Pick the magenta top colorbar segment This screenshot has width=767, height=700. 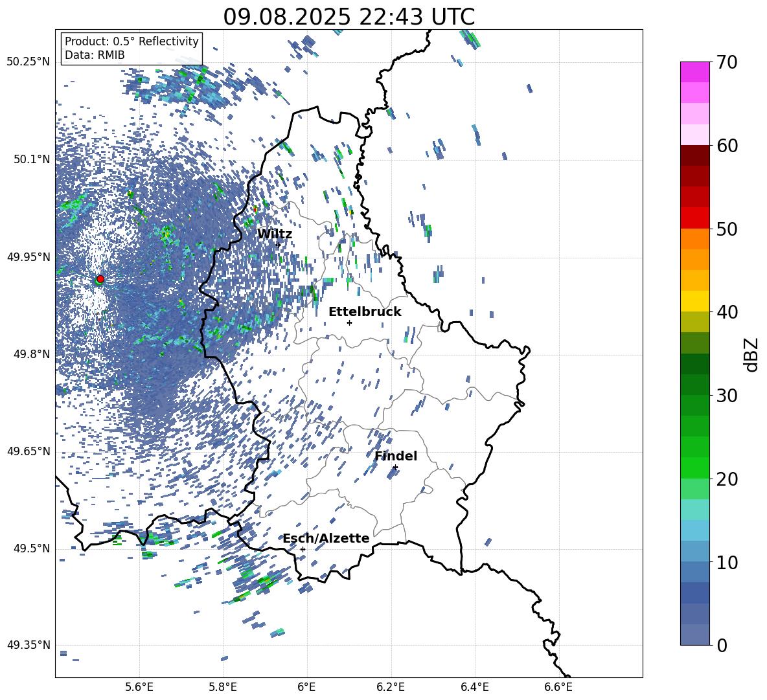point(695,73)
